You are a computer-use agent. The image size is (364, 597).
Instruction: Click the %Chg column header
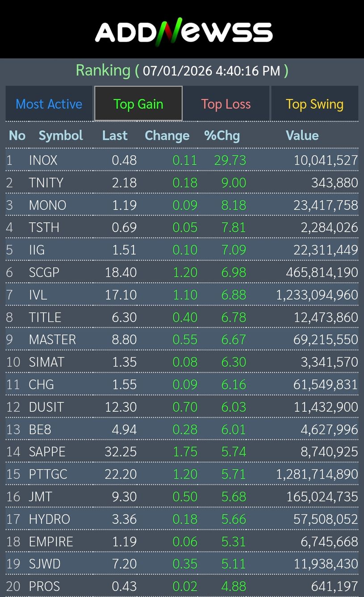click(x=222, y=136)
